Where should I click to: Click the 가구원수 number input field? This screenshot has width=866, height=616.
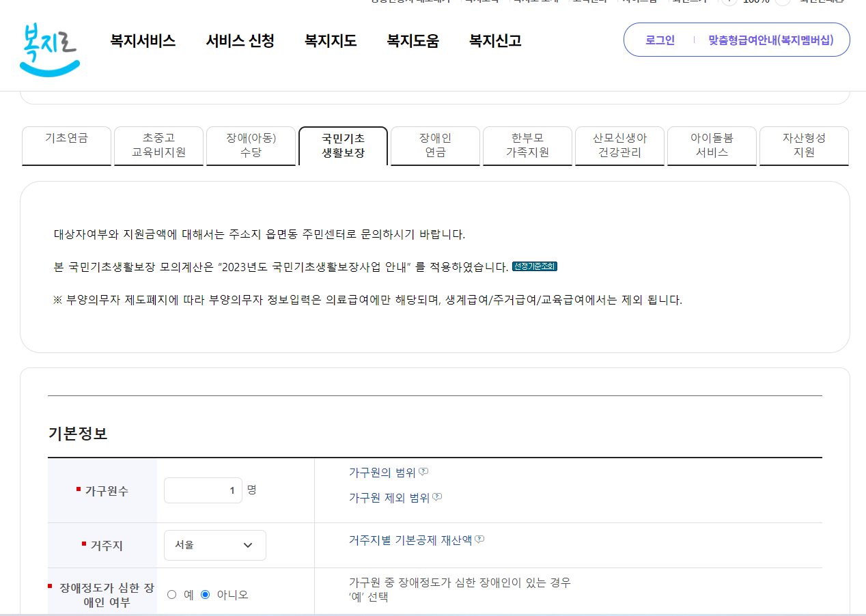pyautogui.click(x=203, y=490)
